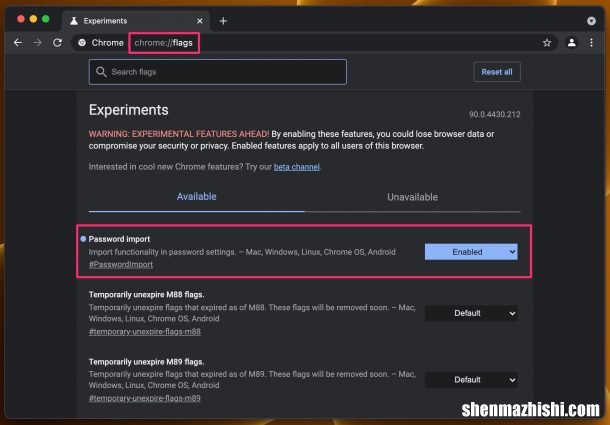Open the #PasswordImport anchor link
610x425 pixels.
tap(121, 265)
